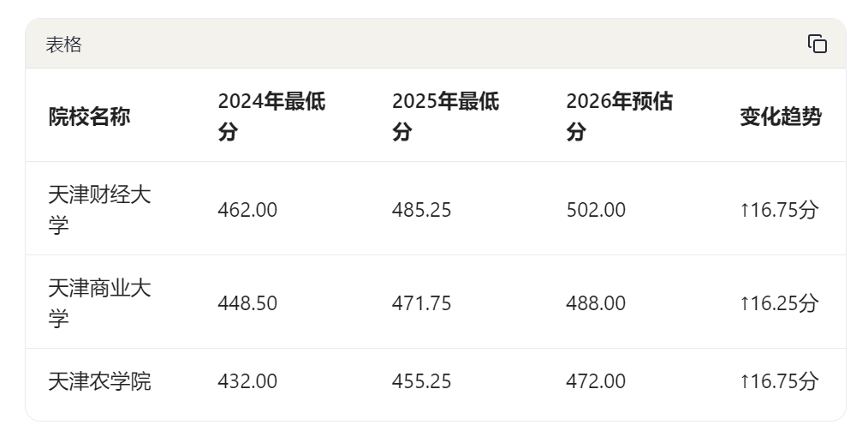Viewport: 868px width, 437px height.
Task: Click the 天津财经大学 cell
Action: point(99,209)
